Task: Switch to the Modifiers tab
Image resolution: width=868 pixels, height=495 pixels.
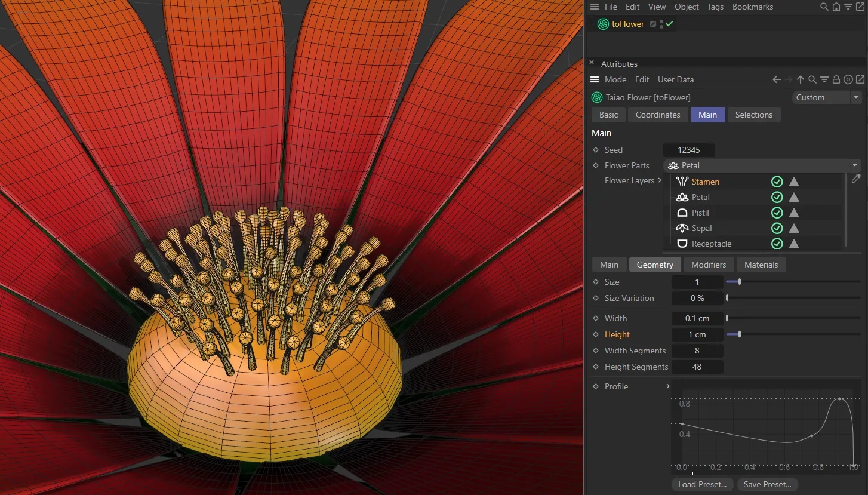Action: click(708, 265)
